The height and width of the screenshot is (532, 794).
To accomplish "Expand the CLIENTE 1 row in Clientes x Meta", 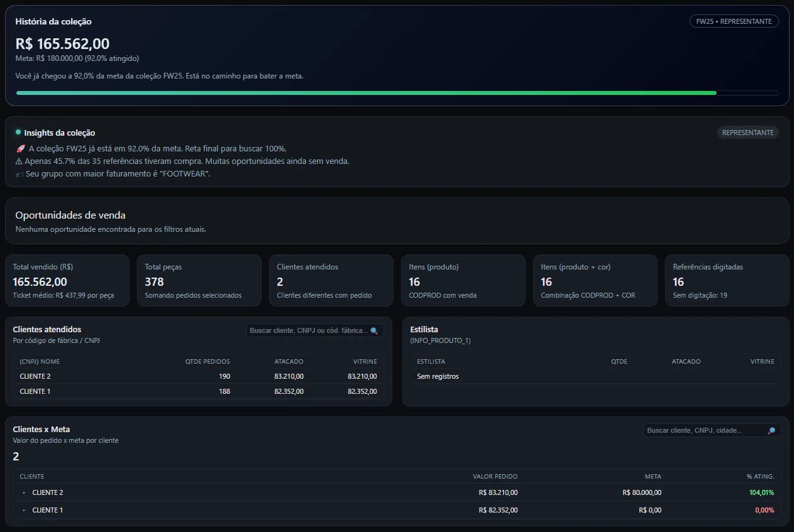I will [x=24, y=510].
